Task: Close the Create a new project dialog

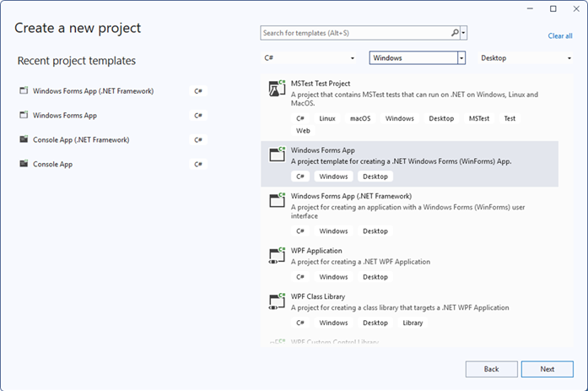Action: [576, 8]
